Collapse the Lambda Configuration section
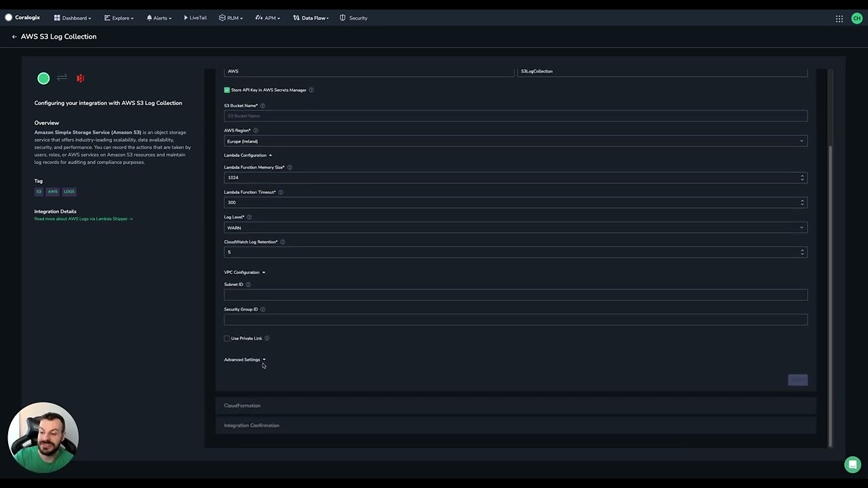Viewport: 868px width, 488px height. [248, 155]
